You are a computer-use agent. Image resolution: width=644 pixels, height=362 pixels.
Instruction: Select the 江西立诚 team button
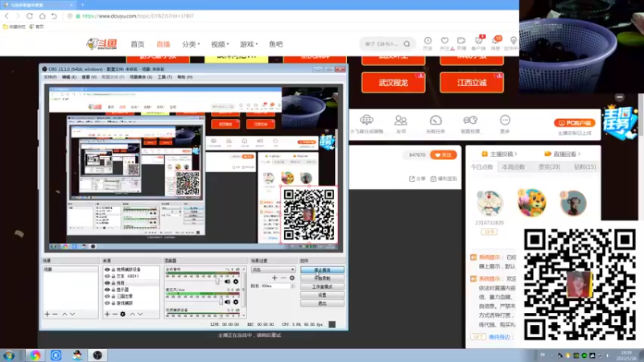click(472, 83)
